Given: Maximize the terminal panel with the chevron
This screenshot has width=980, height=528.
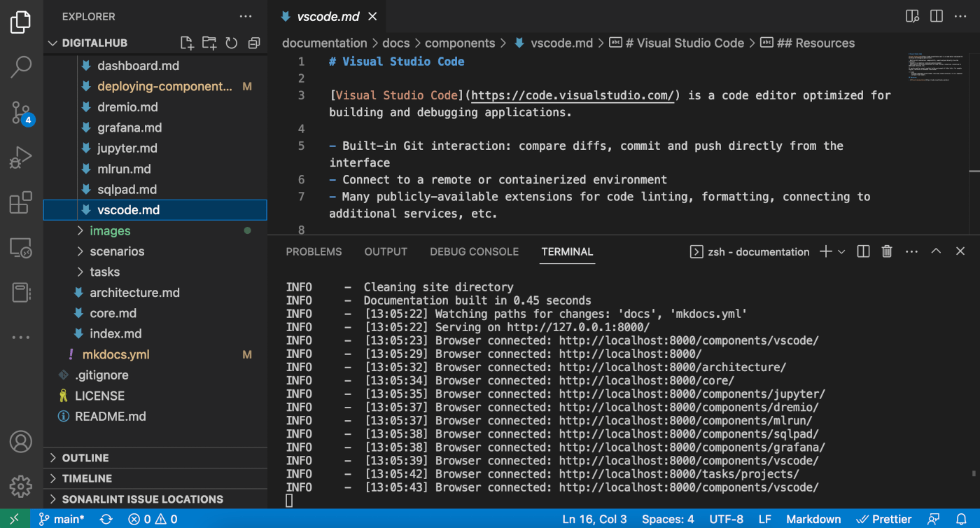Looking at the screenshot, I should tap(936, 251).
